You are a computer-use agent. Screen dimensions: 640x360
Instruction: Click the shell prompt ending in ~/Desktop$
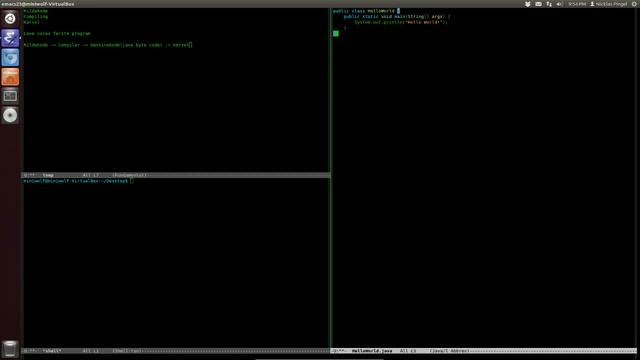click(76, 181)
